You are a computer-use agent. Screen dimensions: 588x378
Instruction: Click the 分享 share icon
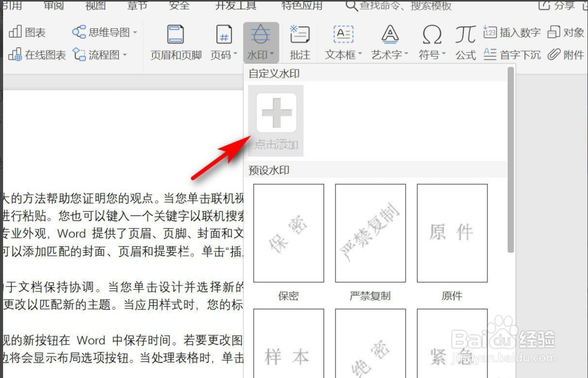544,5
